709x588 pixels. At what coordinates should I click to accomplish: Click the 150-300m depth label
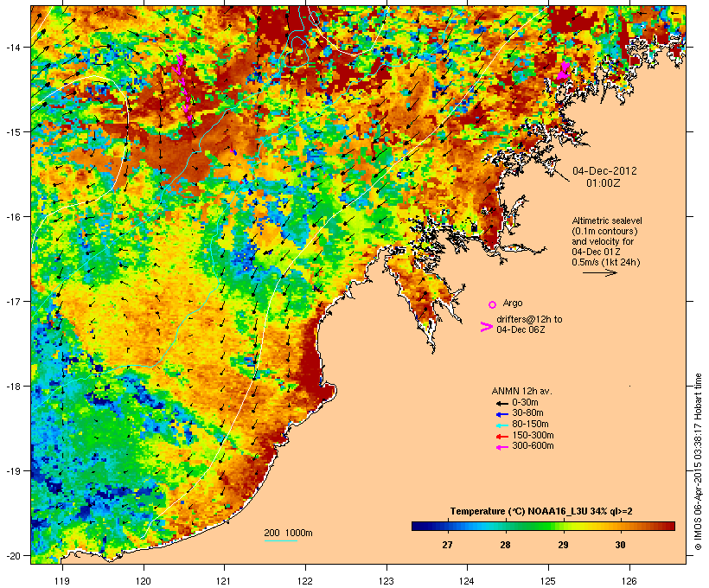(x=533, y=436)
